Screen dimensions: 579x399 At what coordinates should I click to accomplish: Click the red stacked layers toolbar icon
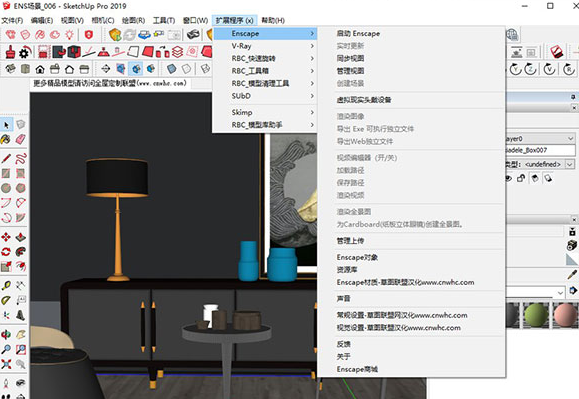click(177, 52)
